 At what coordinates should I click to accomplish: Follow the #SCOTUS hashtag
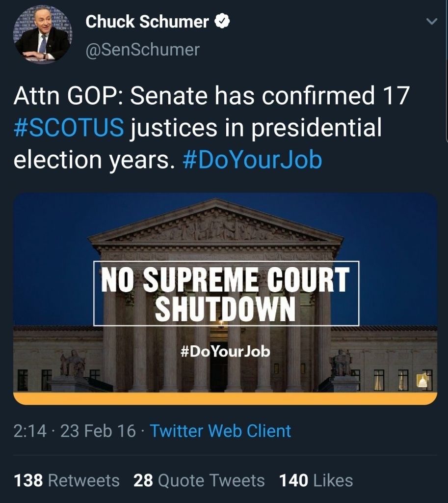[69, 128]
